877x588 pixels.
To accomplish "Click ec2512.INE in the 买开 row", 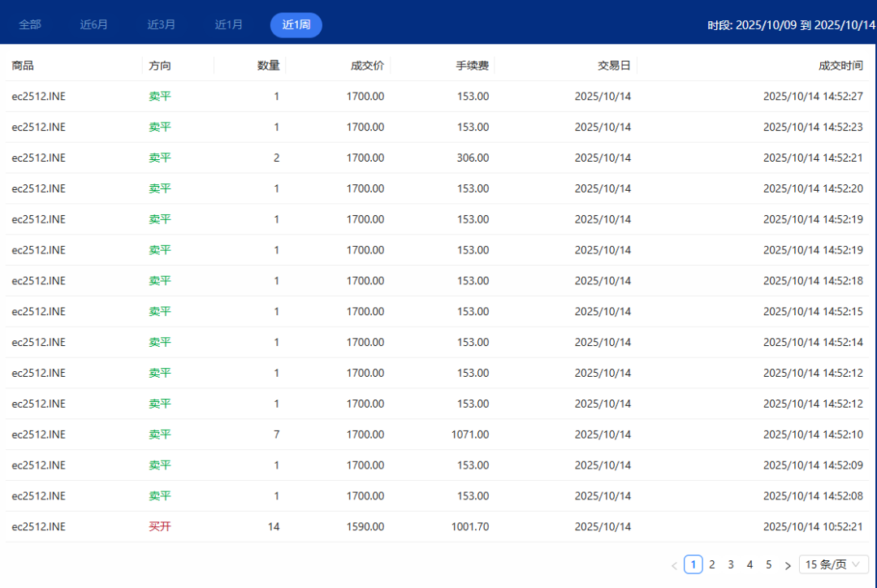I will coord(39,527).
